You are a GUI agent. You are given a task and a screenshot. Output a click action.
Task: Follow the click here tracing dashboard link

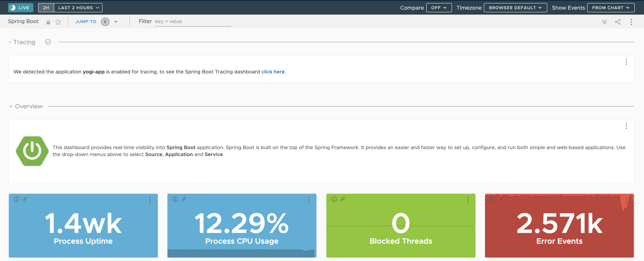point(273,72)
